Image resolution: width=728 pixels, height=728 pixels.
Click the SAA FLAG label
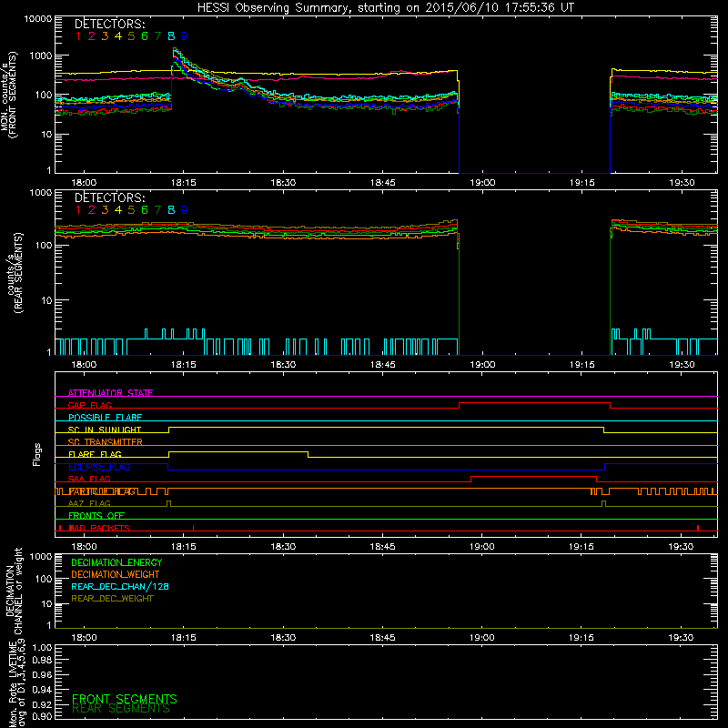pyautogui.click(x=89, y=479)
